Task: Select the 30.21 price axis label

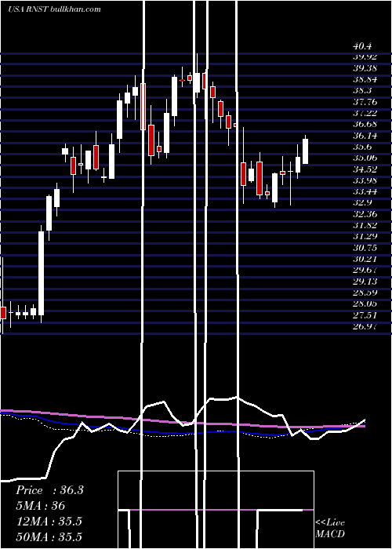Action: (364, 259)
